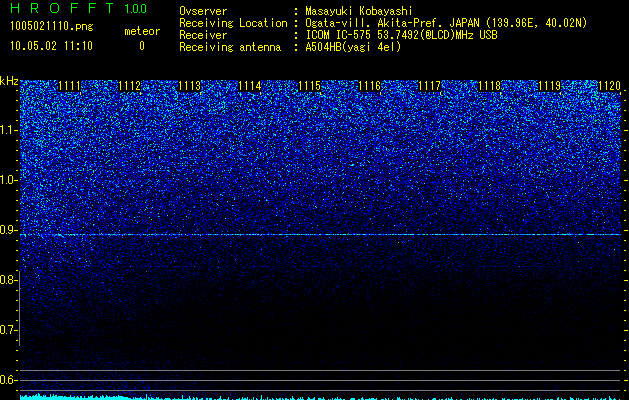This screenshot has height=400, width=629.
Task: Click the 'Ovserver' field label
Action: click(x=203, y=11)
